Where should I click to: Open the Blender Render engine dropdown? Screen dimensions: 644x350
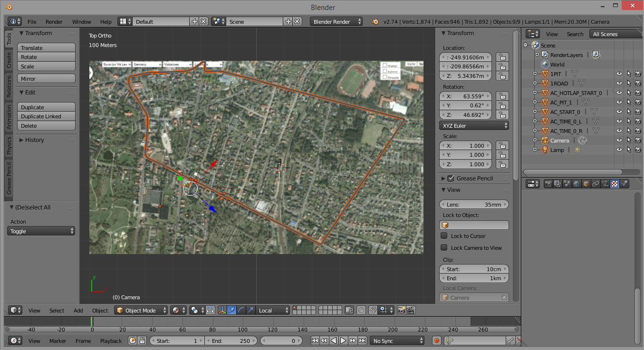click(336, 21)
